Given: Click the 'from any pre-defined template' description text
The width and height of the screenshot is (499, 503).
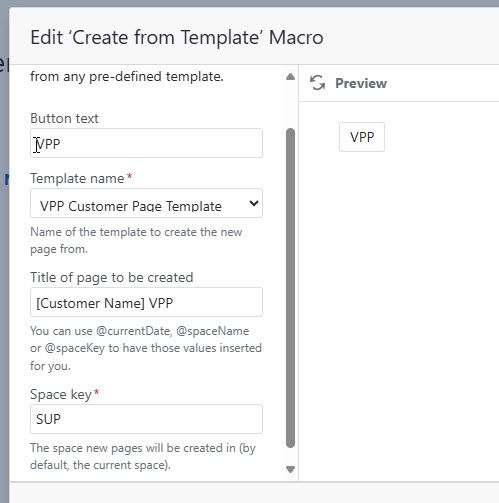Looking at the screenshot, I should [x=127, y=77].
